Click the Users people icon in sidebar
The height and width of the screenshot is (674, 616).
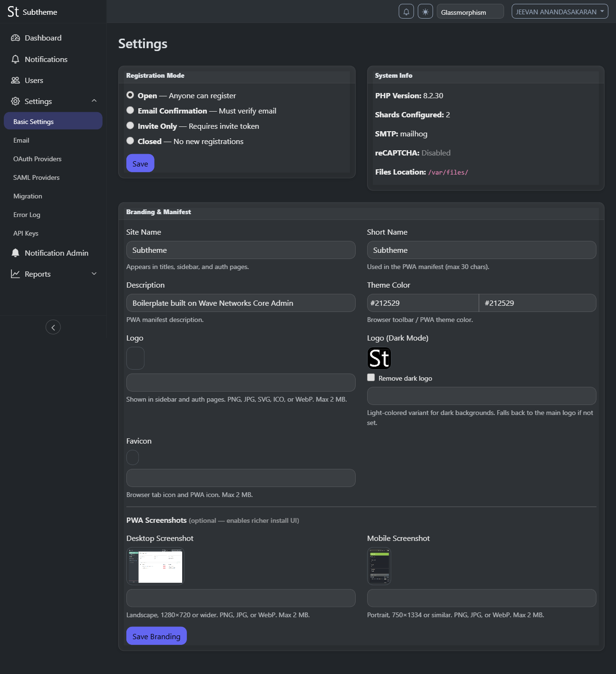(15, 80)
